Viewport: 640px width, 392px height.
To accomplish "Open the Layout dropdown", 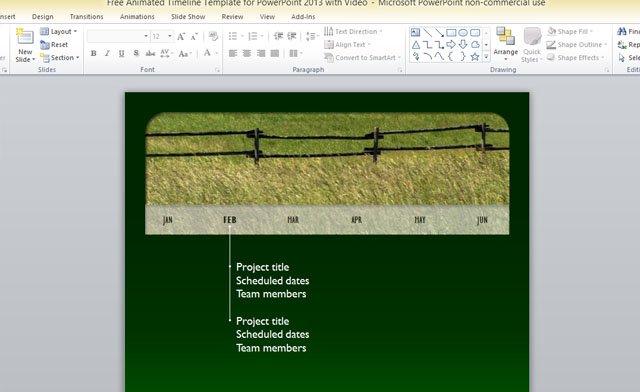I will [x=59, y=31].
